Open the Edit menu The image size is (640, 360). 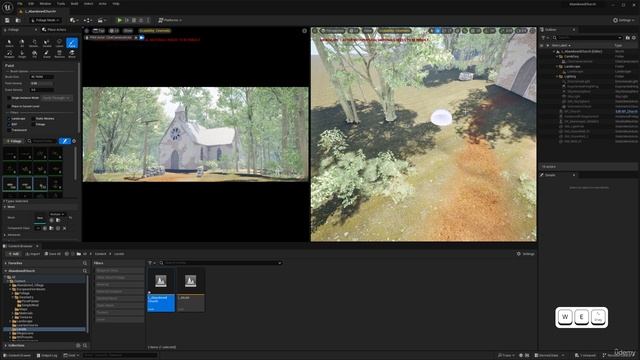pos(31,4)
